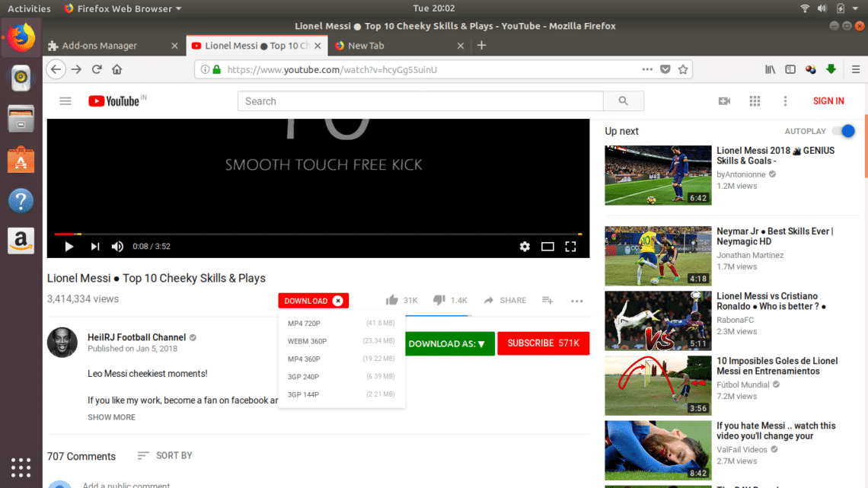The width and height of the screenshot is (868, 488).
Task: Open video player settings gear
Action: point(525,247)
